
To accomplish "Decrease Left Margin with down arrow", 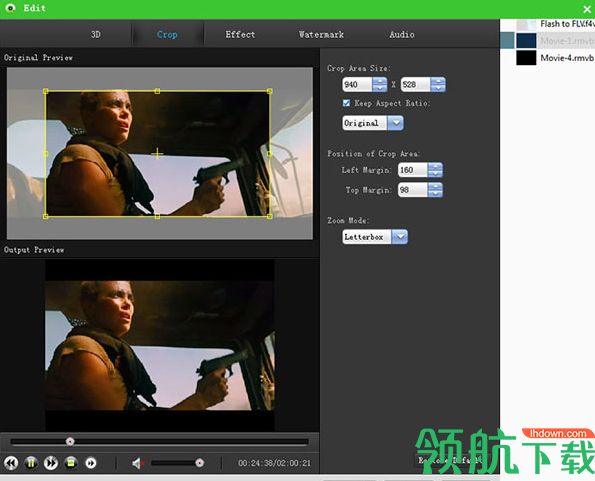I will tap(435, 174).
